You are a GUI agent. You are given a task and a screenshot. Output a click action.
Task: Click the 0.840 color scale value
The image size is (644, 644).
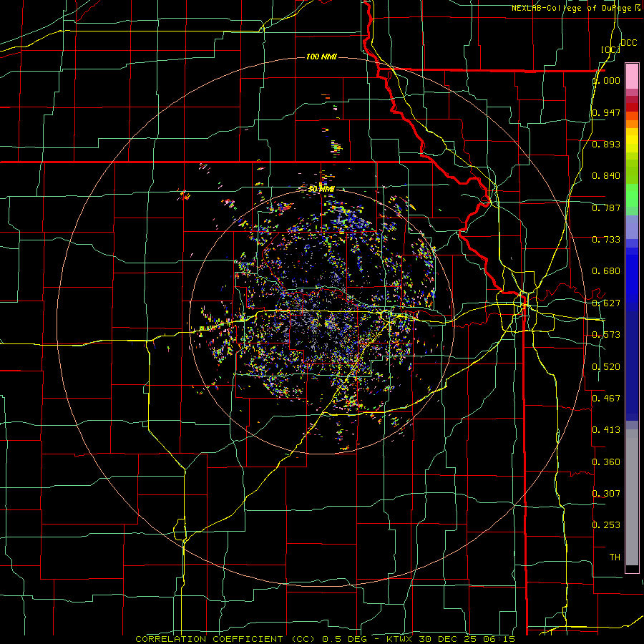606,176
